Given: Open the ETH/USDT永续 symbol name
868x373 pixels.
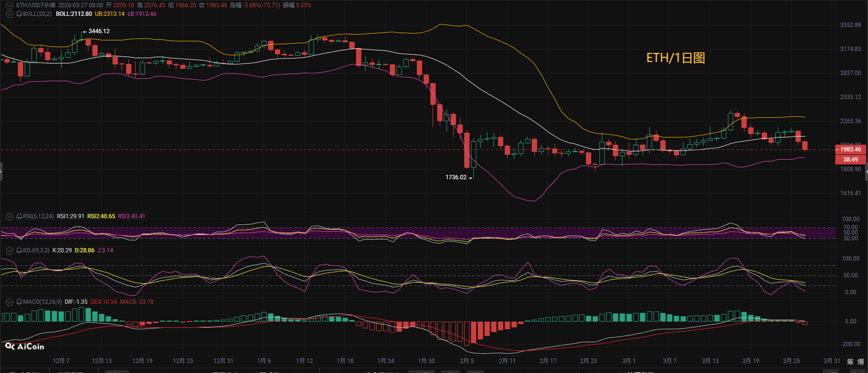Looking at the screenshot, I should (x=36, y=5).
